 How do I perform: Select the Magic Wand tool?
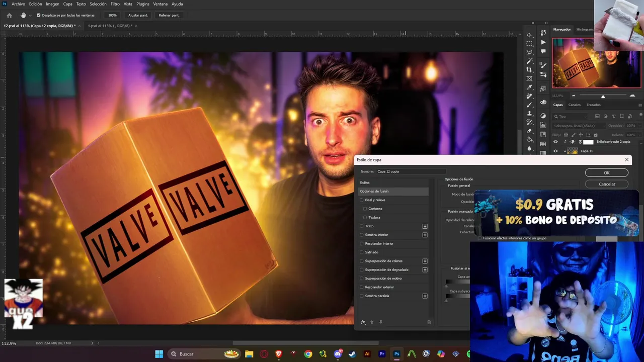tap(529, 61)
